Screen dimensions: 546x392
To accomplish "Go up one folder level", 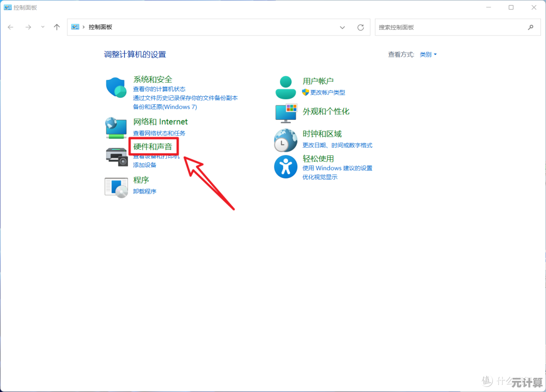I will (57, 27).
